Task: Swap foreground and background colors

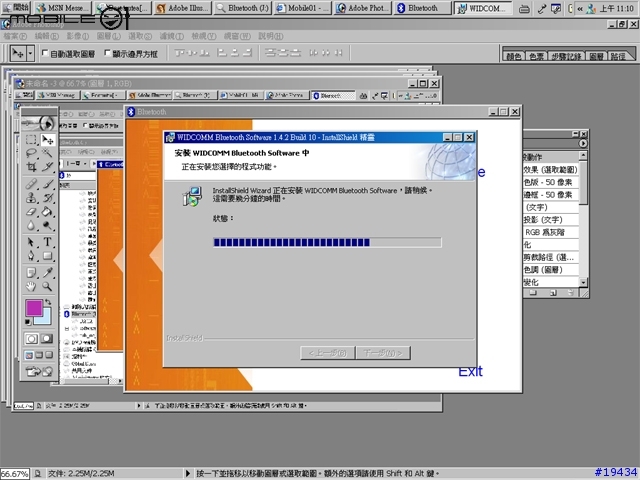Action: tap(48, 302)
